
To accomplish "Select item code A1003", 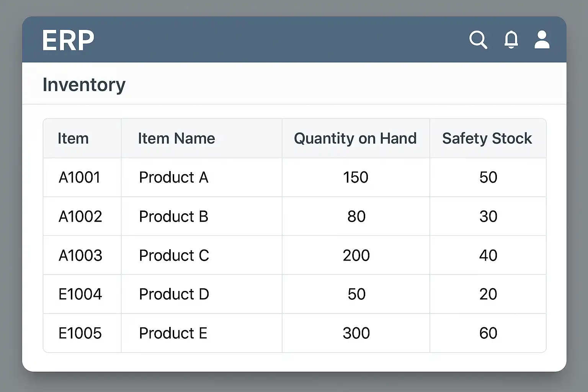I will click(80, 256).
